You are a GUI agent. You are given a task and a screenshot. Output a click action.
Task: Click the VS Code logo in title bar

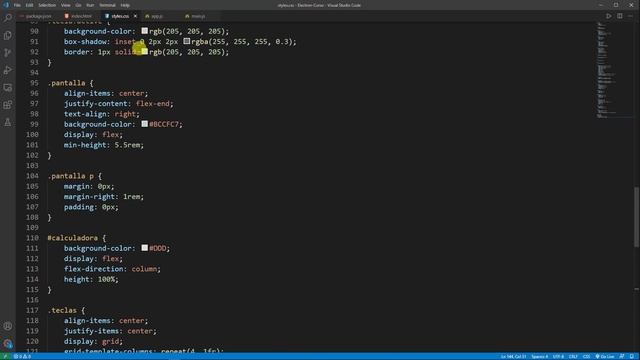[x=6, y=5]
